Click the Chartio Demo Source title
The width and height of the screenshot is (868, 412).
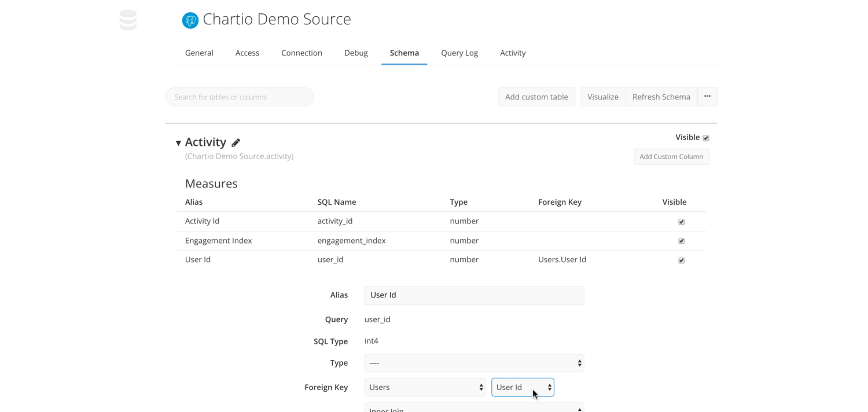[x=277, y=19]
